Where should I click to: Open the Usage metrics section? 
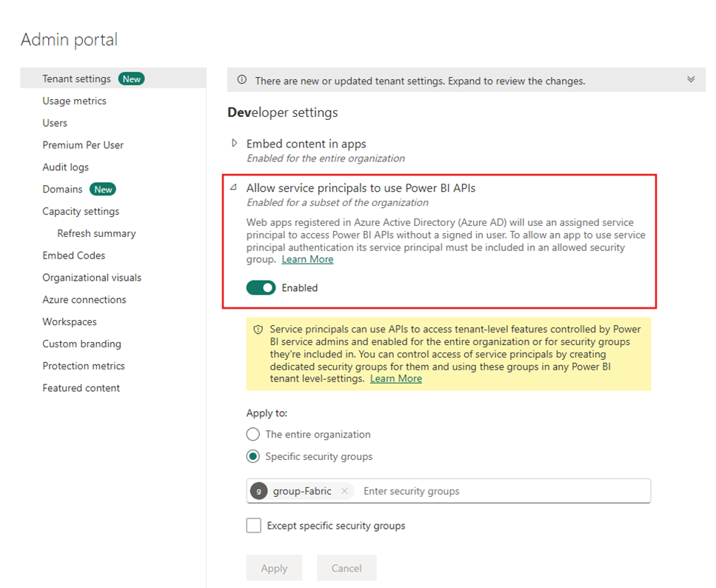pos(75,100)
